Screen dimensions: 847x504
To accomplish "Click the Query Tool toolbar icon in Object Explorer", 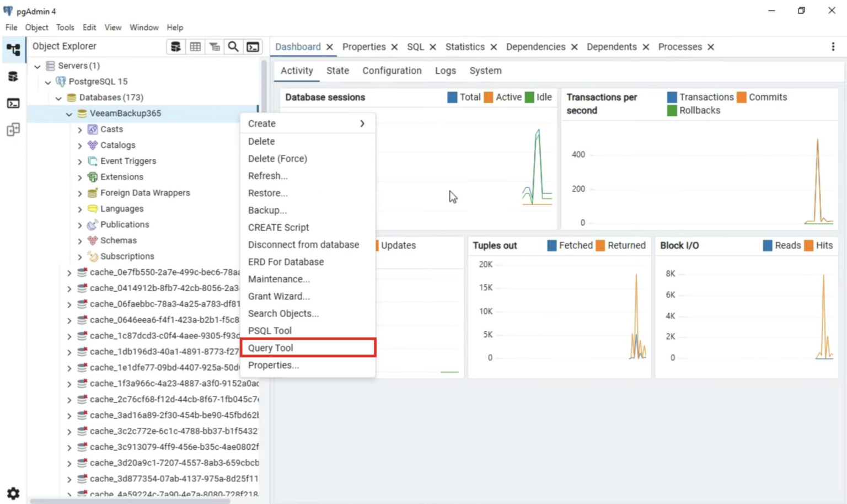I will [x=176, y=47].
